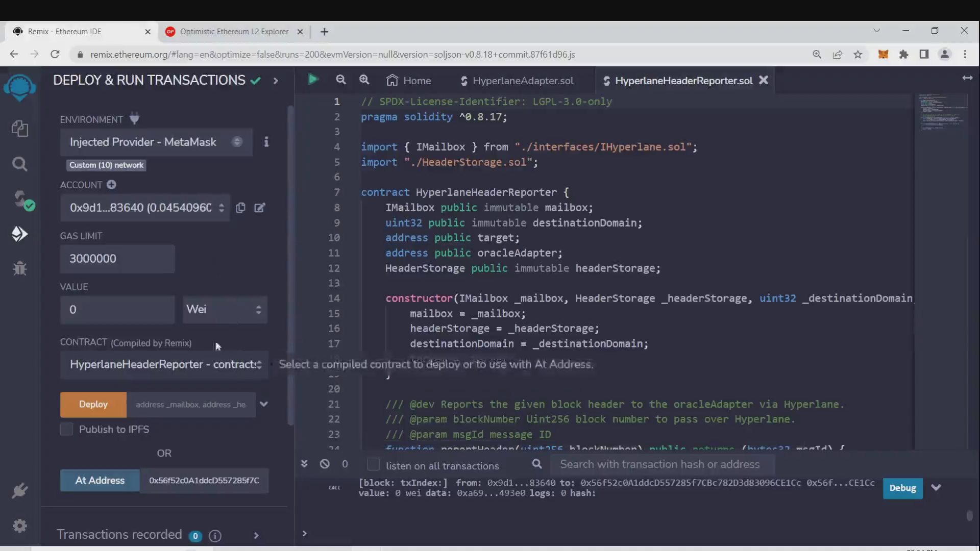Viewport: 980px width, 551px height.
Task: Click At Address button
Action: pyautogui.click(x=100, y=481)
